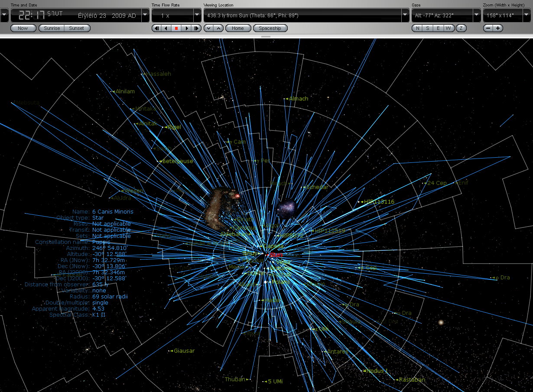533x392 pixels.
Task: Open the Viewing Location dropdown arrow
Action: 405,16
